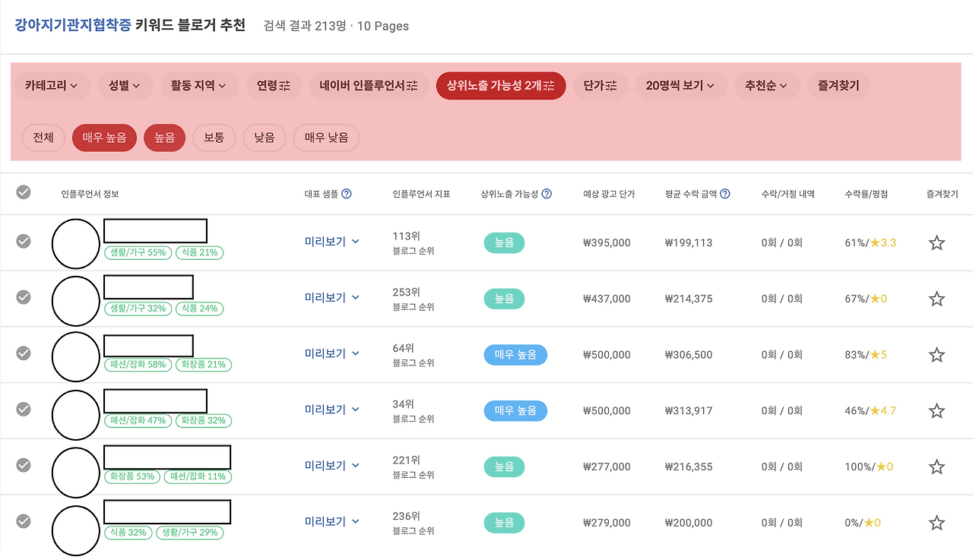Select the 매우 높음 filter option

pos(104,138)
